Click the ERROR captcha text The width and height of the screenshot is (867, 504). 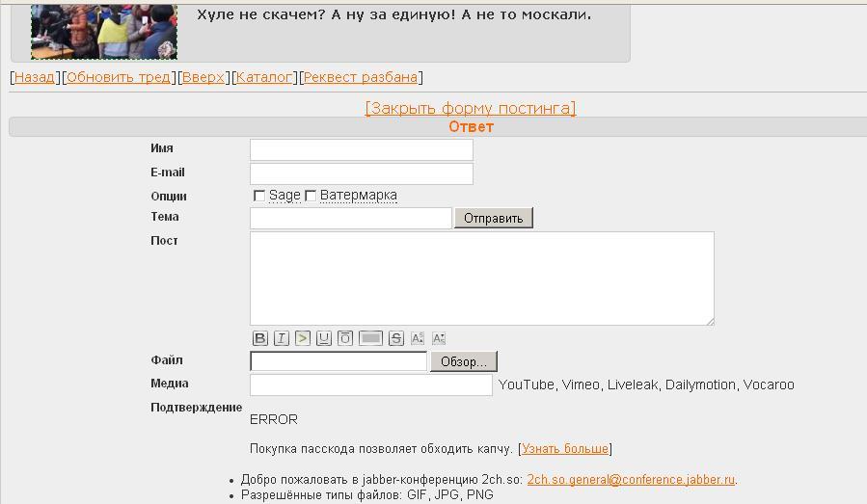[274, 419]
